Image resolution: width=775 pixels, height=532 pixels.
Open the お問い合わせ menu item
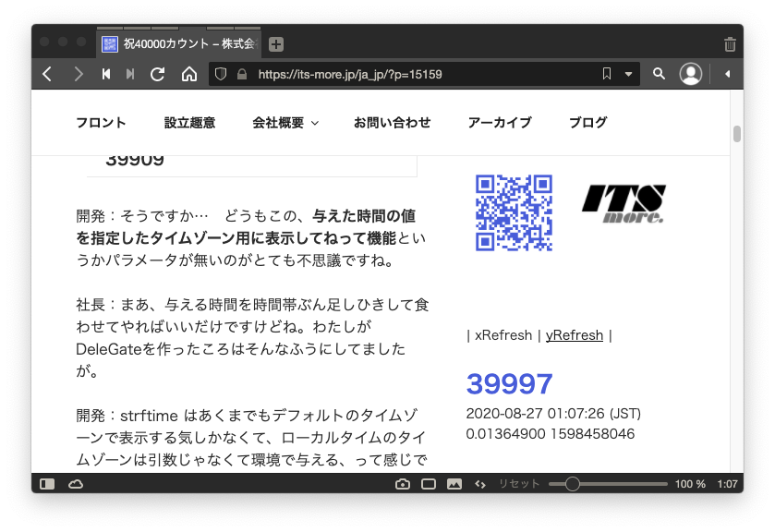coord(392,122)
